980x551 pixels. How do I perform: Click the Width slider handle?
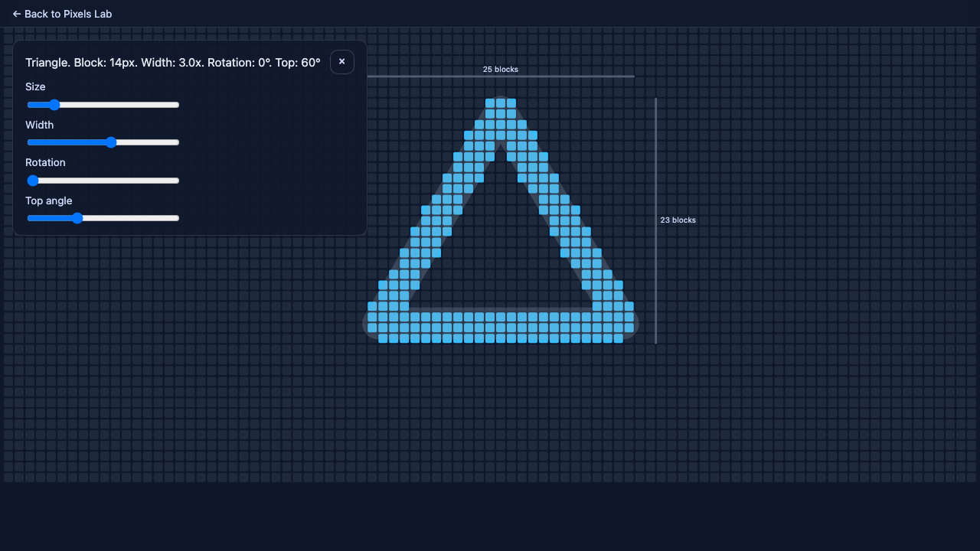[112, 142]
